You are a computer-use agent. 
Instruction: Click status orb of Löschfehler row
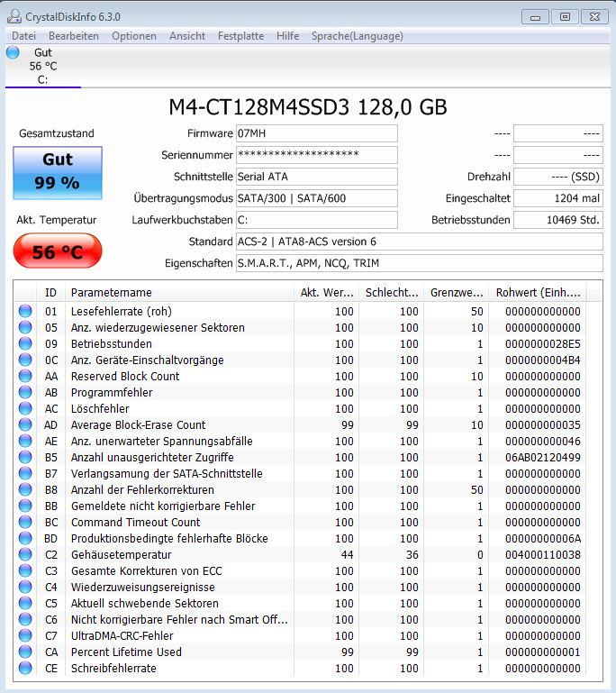(x=25, y=408)
